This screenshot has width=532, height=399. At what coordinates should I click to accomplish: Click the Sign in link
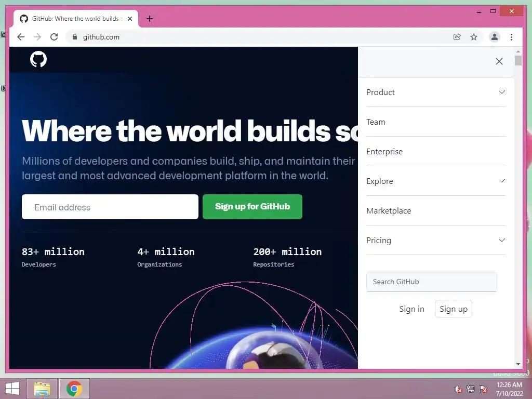tap(411, 309)
